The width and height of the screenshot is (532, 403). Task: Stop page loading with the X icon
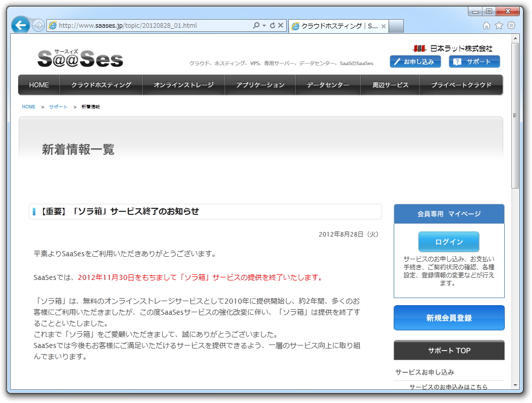pos(281,25)
